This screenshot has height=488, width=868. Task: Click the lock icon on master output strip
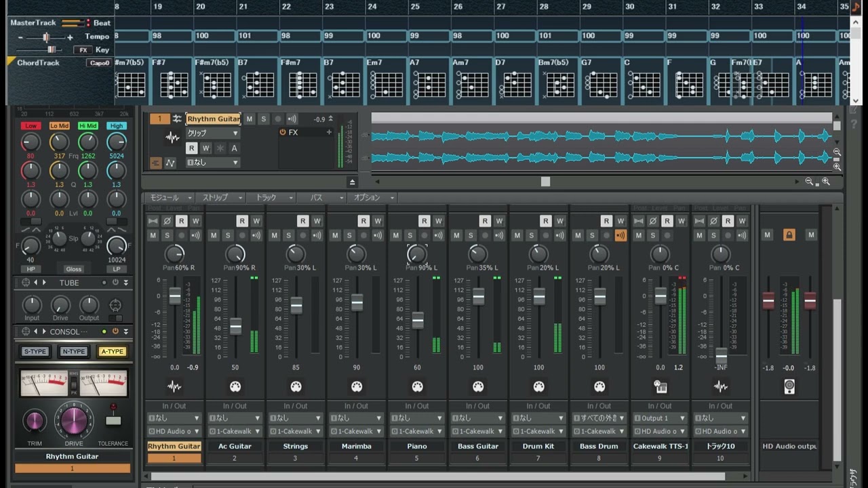789,235
